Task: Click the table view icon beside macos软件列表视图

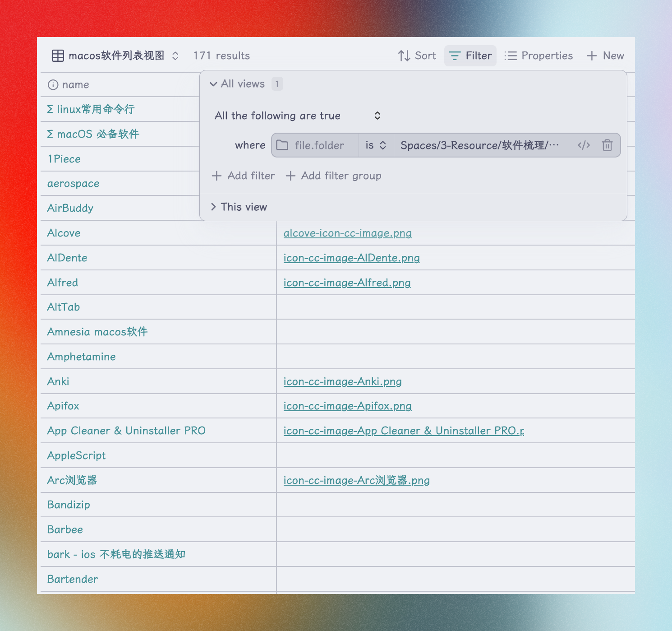Action: (58, 56)
